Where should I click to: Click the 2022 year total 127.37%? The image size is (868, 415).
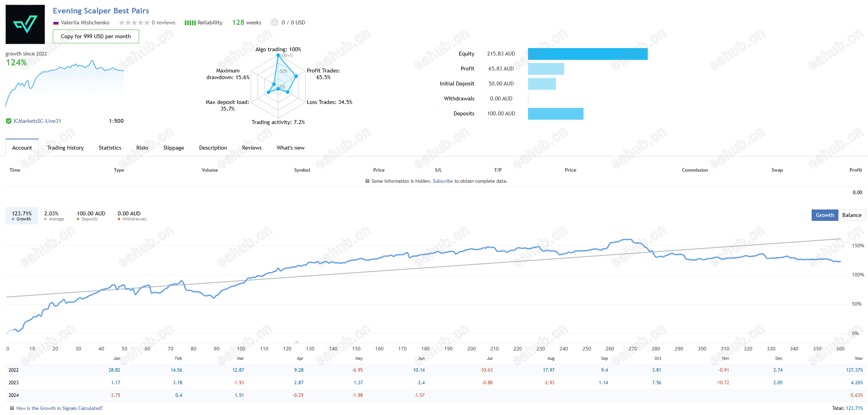coord(854,370)
